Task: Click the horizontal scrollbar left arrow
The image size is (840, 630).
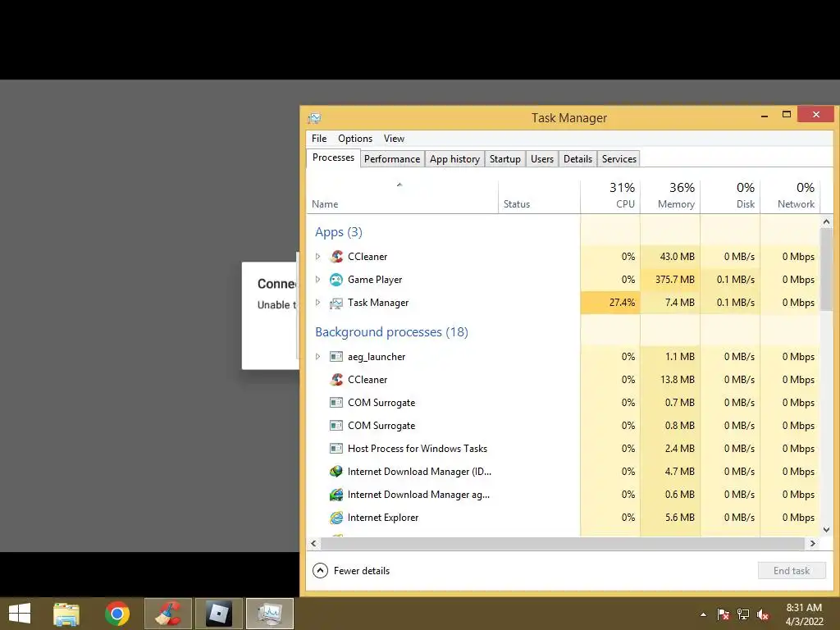Action: [x=314, y=543]
